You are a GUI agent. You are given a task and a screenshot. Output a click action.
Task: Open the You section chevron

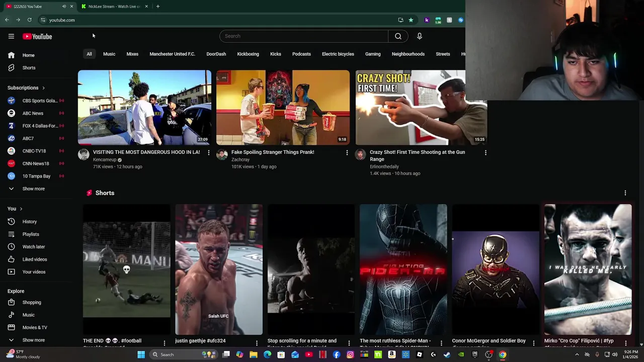pyautogui.click(x=21, y=209)
